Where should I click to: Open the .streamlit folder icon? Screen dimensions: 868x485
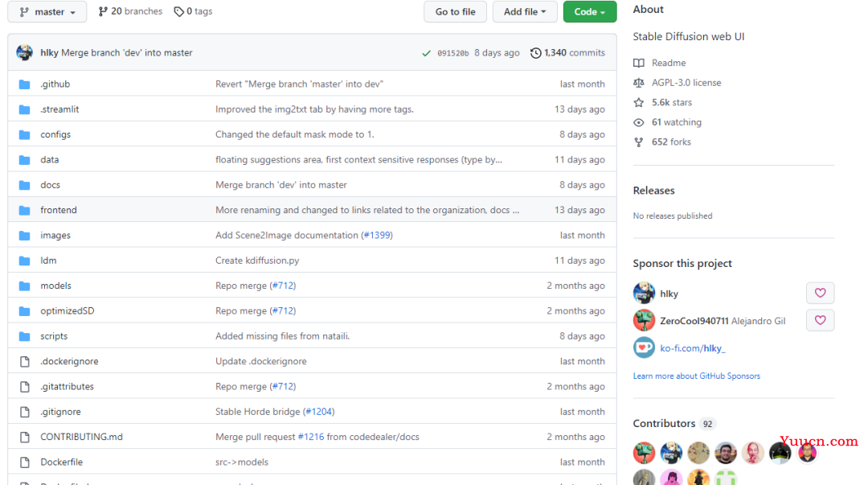point(24,109)
